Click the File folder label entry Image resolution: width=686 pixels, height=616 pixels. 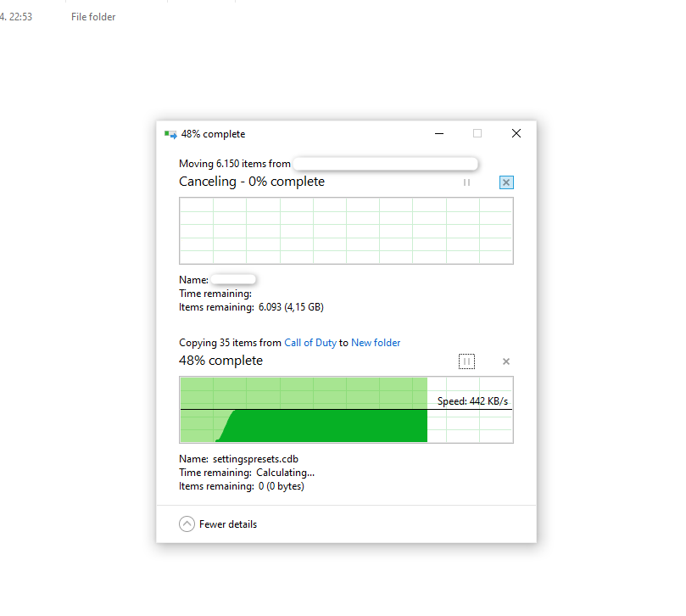pos(93,16)
